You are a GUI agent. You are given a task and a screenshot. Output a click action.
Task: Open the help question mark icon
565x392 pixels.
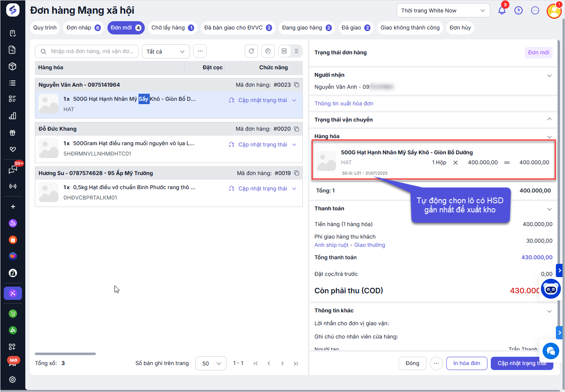519,11
